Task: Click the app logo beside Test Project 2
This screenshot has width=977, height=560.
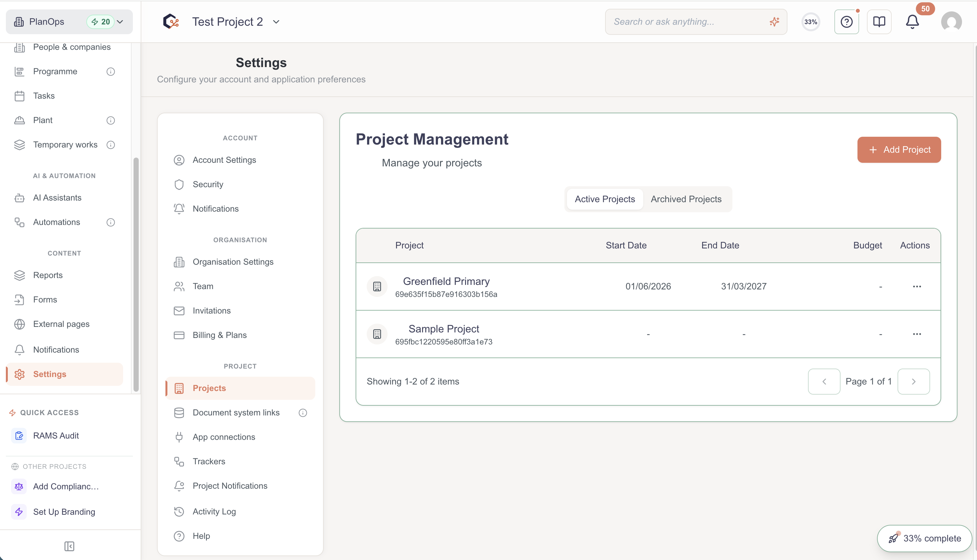Action: coord(171,21)
